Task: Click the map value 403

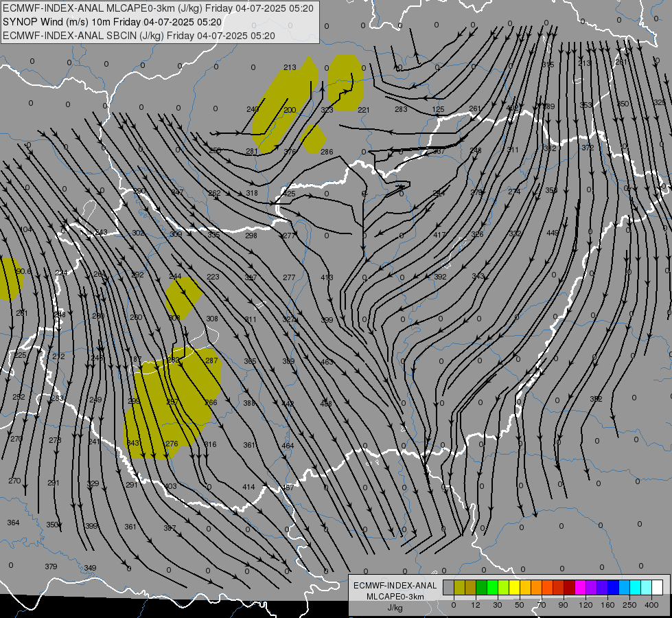Action: (170, 486)
